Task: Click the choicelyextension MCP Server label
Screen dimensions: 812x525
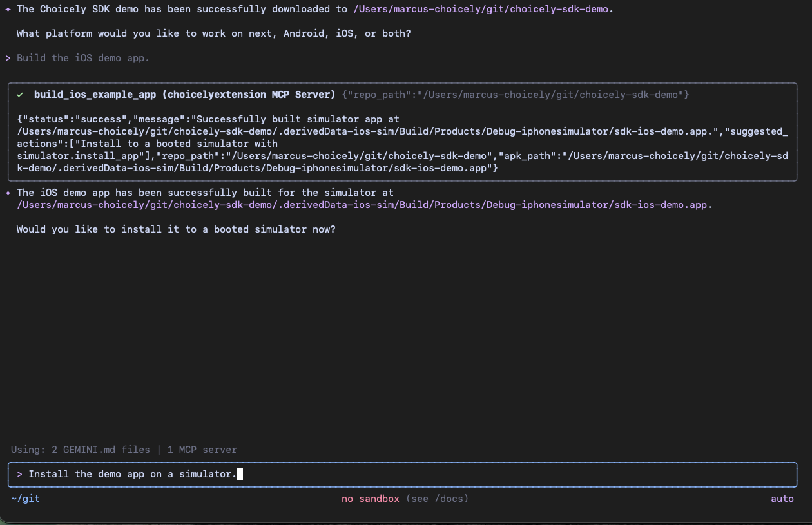Action: pos(244,94)
